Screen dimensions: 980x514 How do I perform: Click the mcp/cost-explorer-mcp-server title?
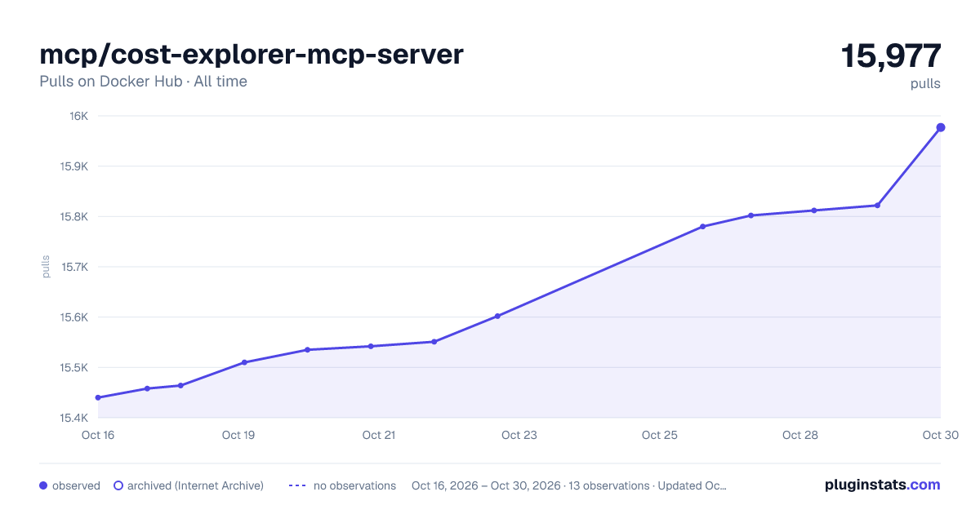click(x=252, y=54)
